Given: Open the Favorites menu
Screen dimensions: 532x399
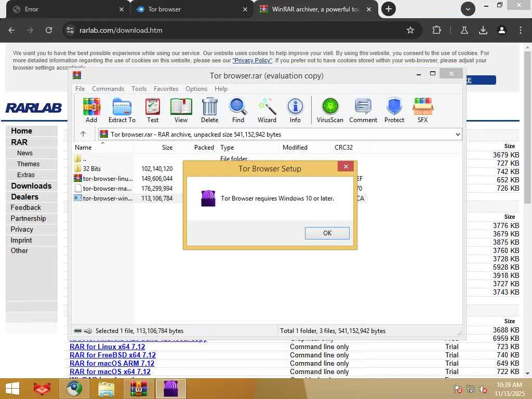Looking at the screenshot, I should coord(166,88).
